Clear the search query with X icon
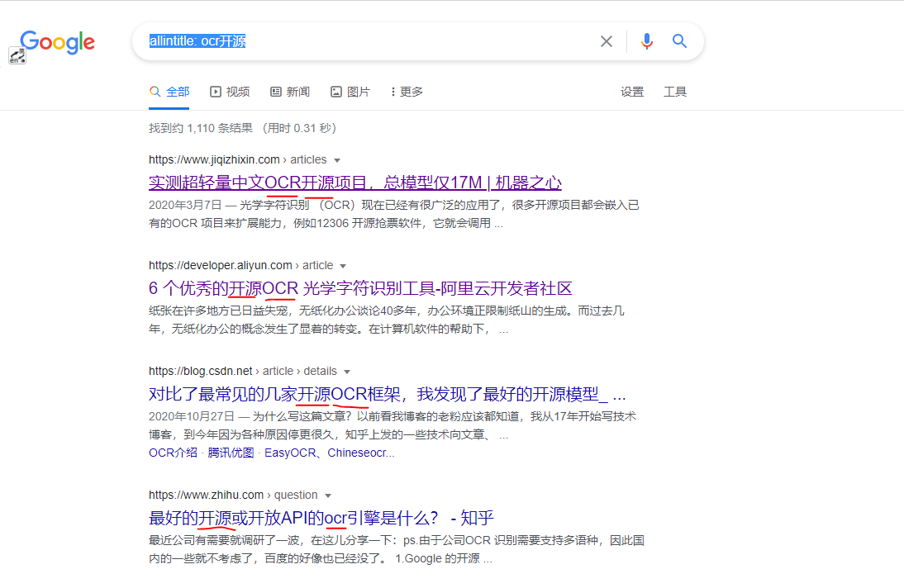This screenshot has height=588, width=904. click(606, 41)
